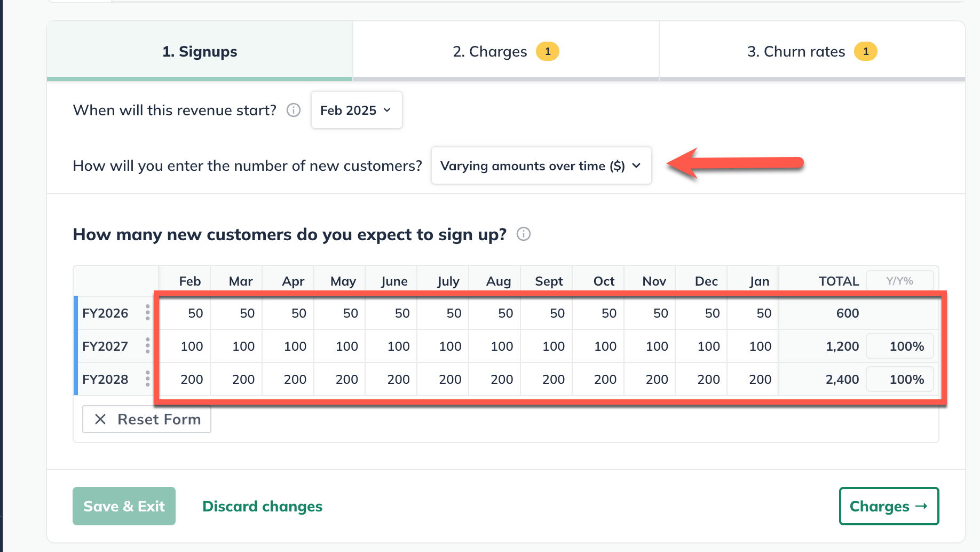Open the FY2026 row options menu

[147, 313]
